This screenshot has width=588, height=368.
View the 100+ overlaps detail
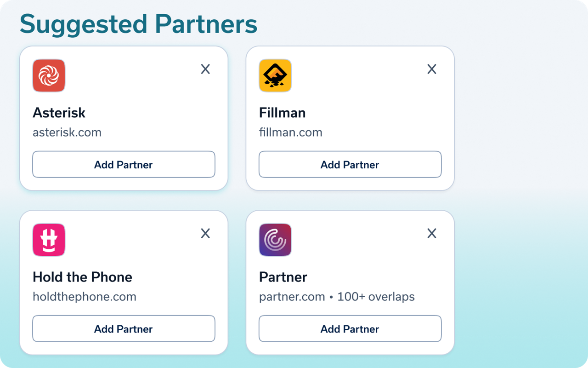(375, 297)
